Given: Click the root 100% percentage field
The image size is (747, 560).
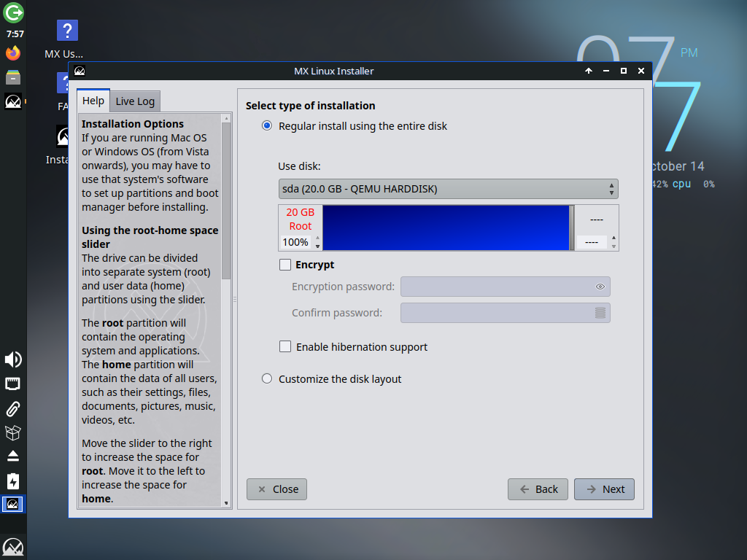Looking at the screenshot, I should click(x=295, y=242).
